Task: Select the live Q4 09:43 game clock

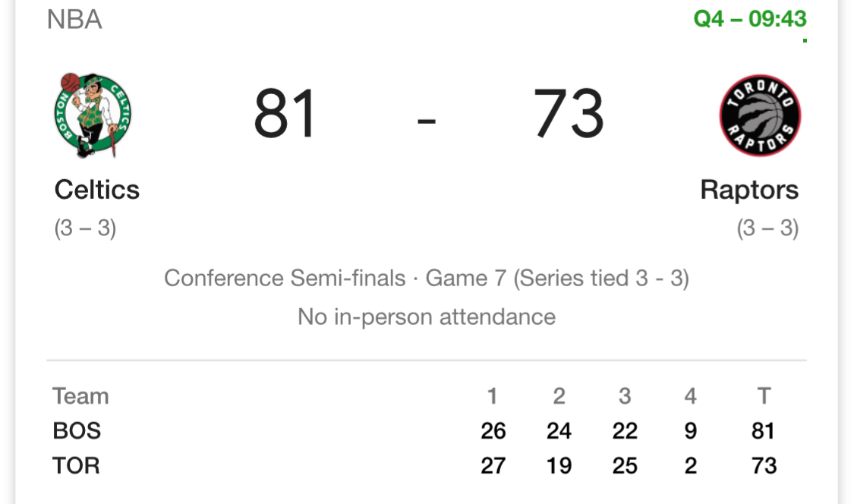Action: pos(750,19)
